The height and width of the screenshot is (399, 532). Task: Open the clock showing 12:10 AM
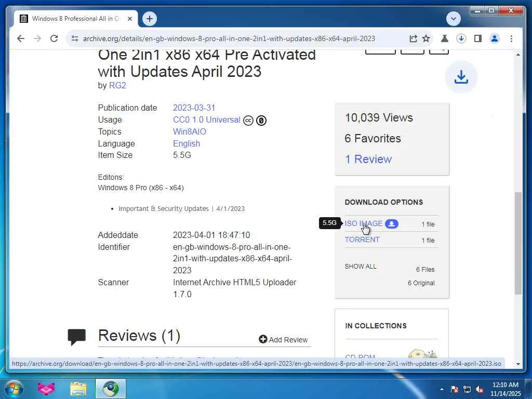pyautogui.click(x=505, y=389)
